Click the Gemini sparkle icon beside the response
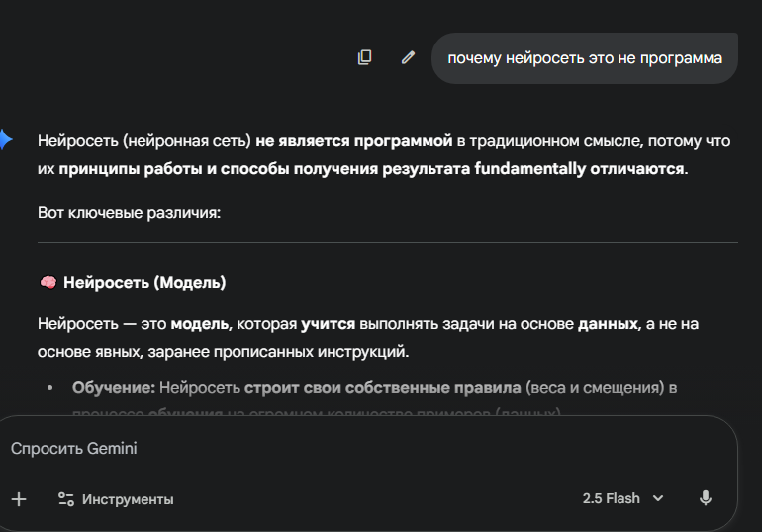762x532 pixels. click(5, 140)
